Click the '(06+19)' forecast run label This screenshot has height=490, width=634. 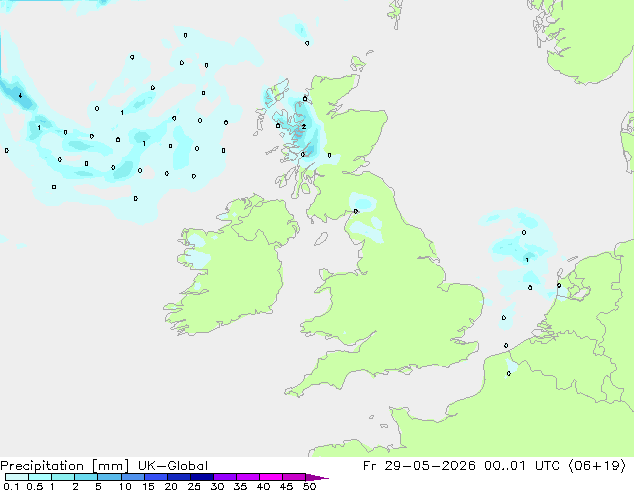tap(597, 466)
